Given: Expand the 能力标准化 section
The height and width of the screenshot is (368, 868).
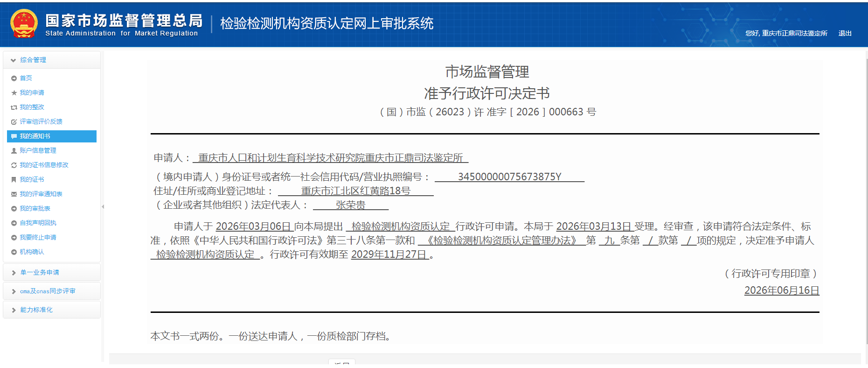Looking at the screenshot, I should (52, 310).
